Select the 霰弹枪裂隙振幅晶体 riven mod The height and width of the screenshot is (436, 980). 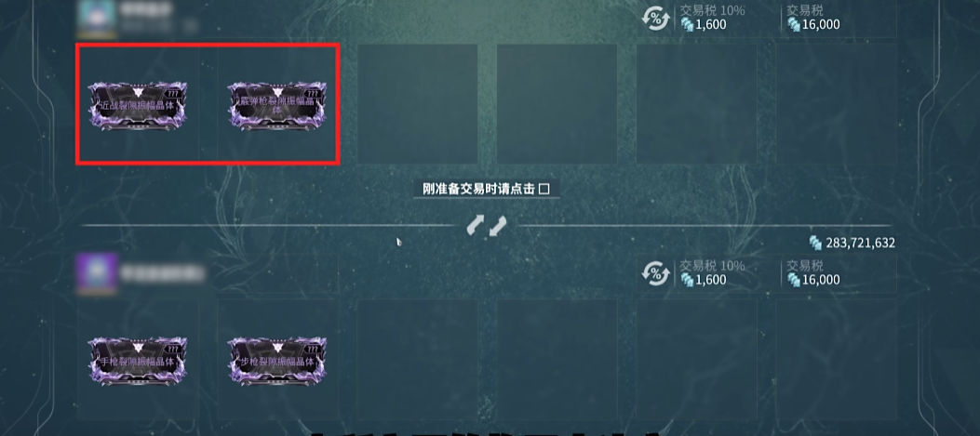click(x=276, y=106)
